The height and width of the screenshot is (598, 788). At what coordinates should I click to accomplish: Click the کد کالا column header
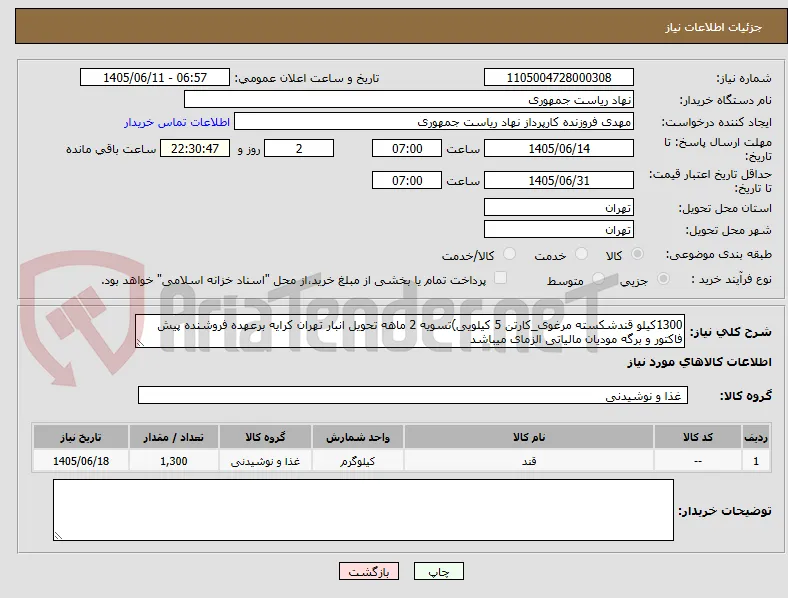(x=698, y=437)
